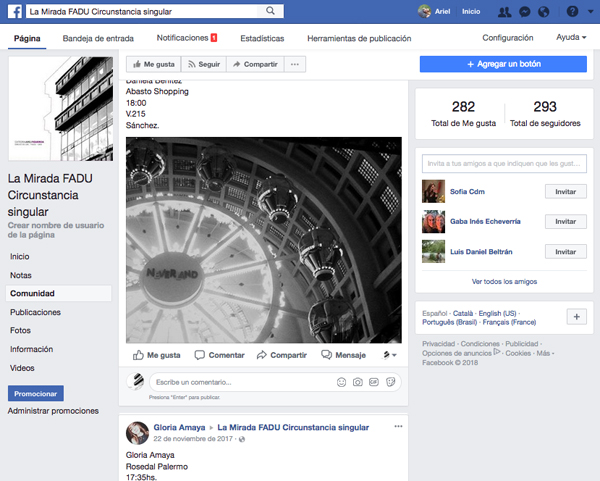600x481 pixels.
Task: Open the Notificaciones tab
Action: pyautogui.click(x=187, y=38)
